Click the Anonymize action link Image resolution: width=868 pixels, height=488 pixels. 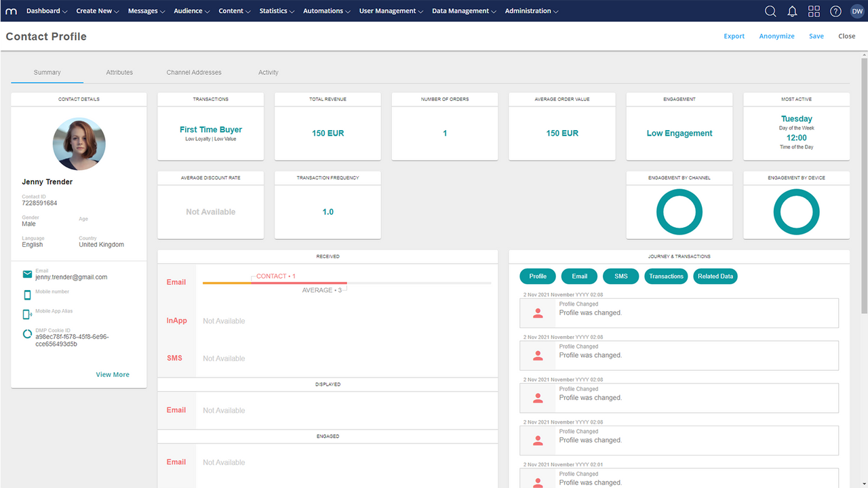pyautogui.click(x=776, y=36)
